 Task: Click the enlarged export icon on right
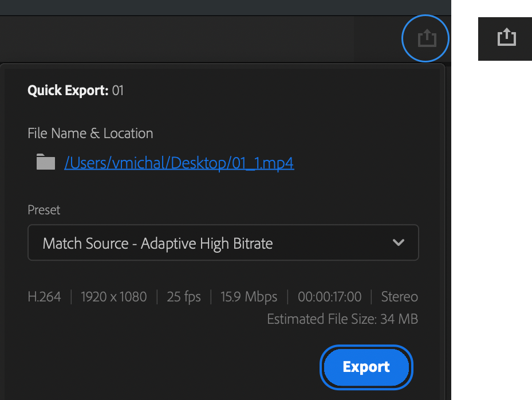[507, 37]
